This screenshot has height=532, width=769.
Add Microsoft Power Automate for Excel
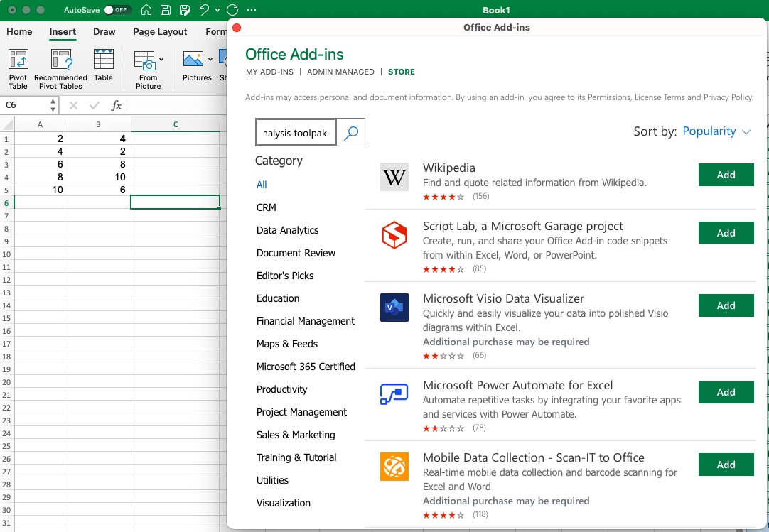pyautogui.click(x=726, y=392)
